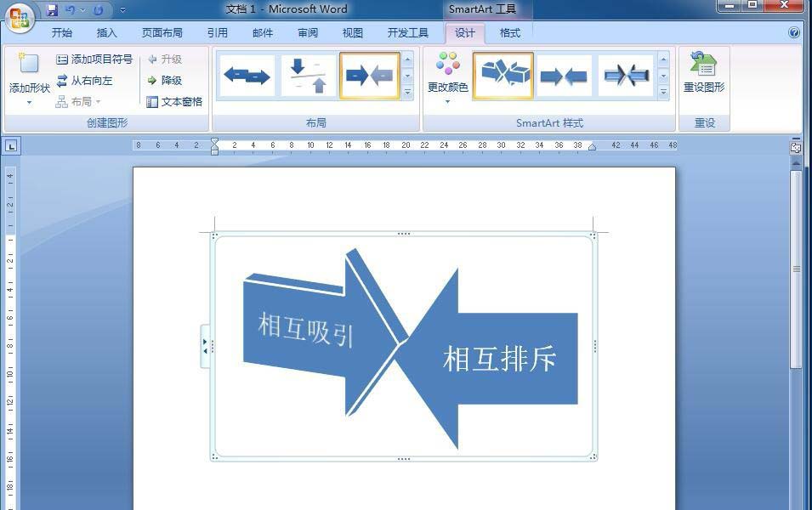Click bottom-right corner SmartArt sizing handle
The image size is (812, 510).
(593, 456)
